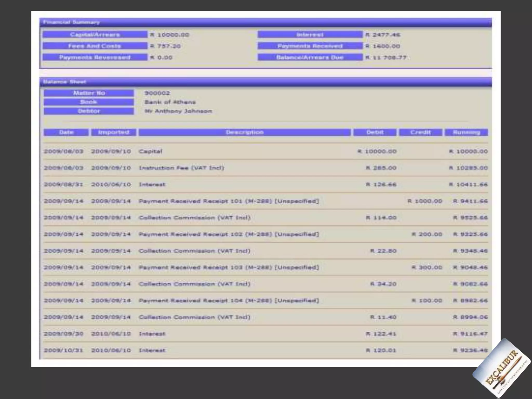Click the Capital/Arrears label button
The width and height of the screenshot is (532, 399).
coord(95,35)
